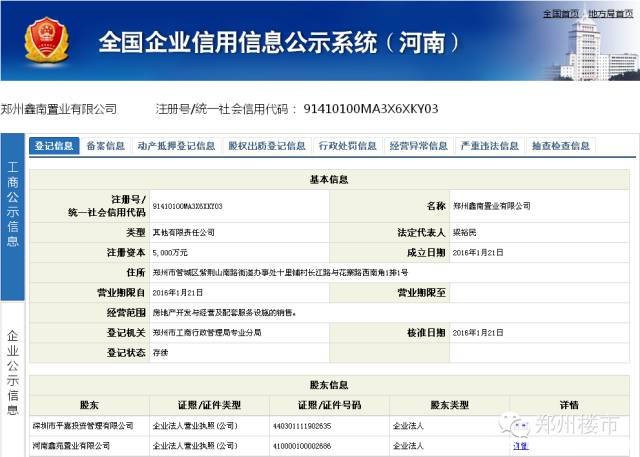Click company name 郑州鑫南置业有限公司 in header
Image resolution: width=640 pixels, height=457 pixels.
58,109
